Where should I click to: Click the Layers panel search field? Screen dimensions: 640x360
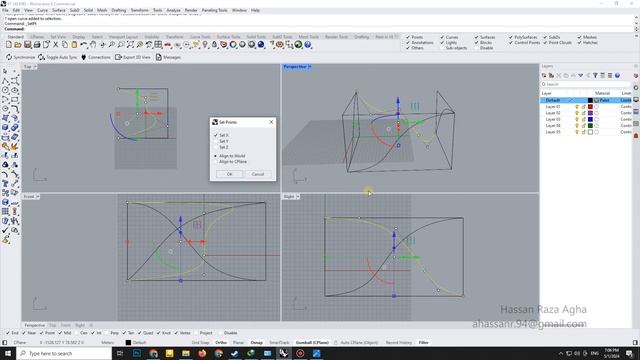point(586,84)
